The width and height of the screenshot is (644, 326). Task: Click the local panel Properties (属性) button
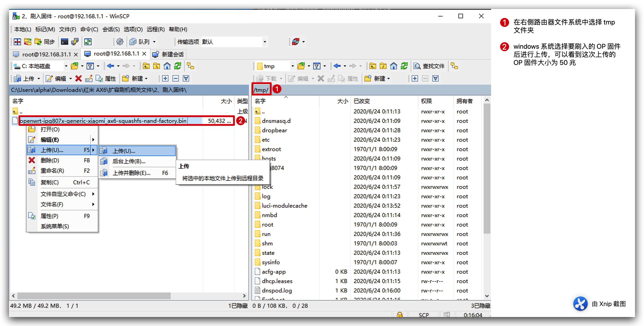(x=106, y=79)
